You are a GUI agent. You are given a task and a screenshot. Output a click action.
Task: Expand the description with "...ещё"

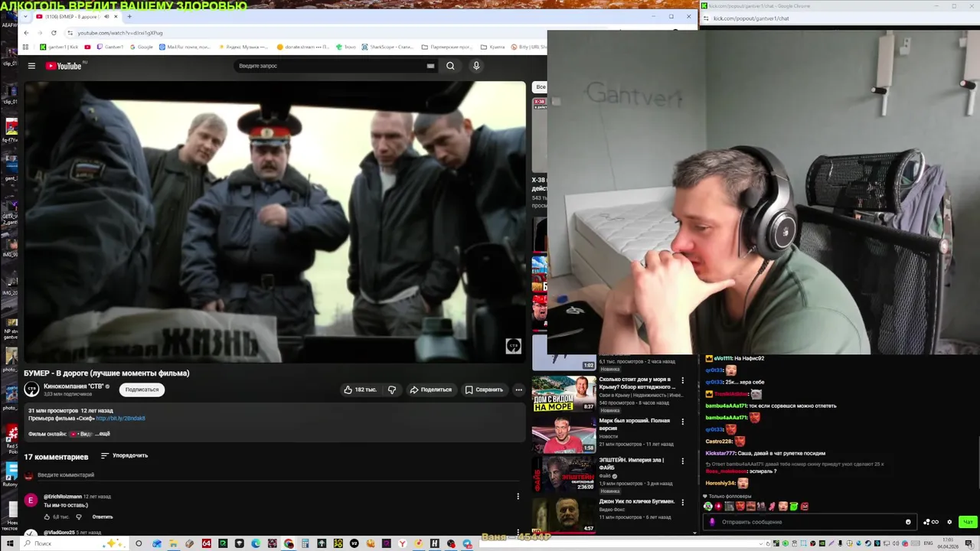[103, 434]
